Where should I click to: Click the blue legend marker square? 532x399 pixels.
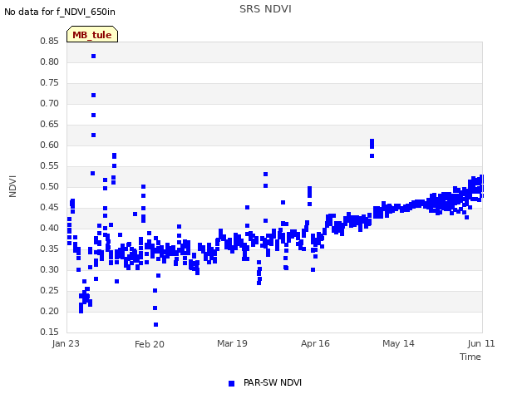(x=231, y=383)
